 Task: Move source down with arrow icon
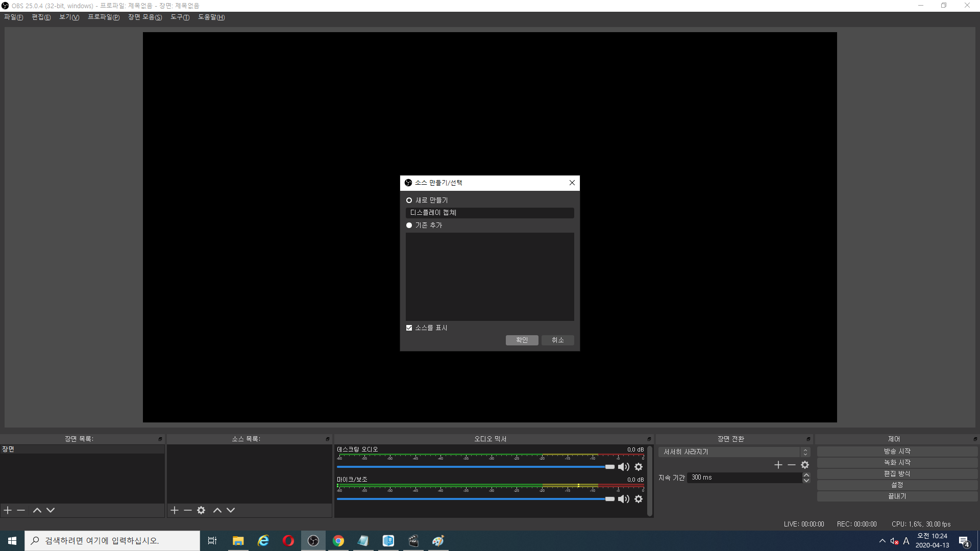coord(231,510)
